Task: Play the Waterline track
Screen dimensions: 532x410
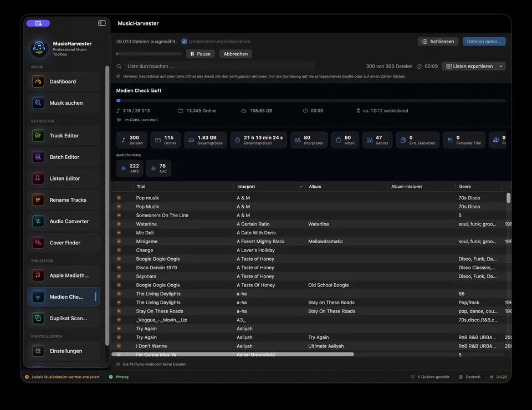Action: pyautogui.click(x=119, y=224)
